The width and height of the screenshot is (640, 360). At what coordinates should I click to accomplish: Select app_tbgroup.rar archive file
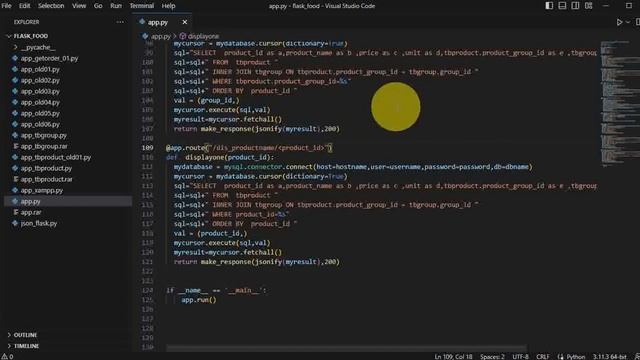44,146
